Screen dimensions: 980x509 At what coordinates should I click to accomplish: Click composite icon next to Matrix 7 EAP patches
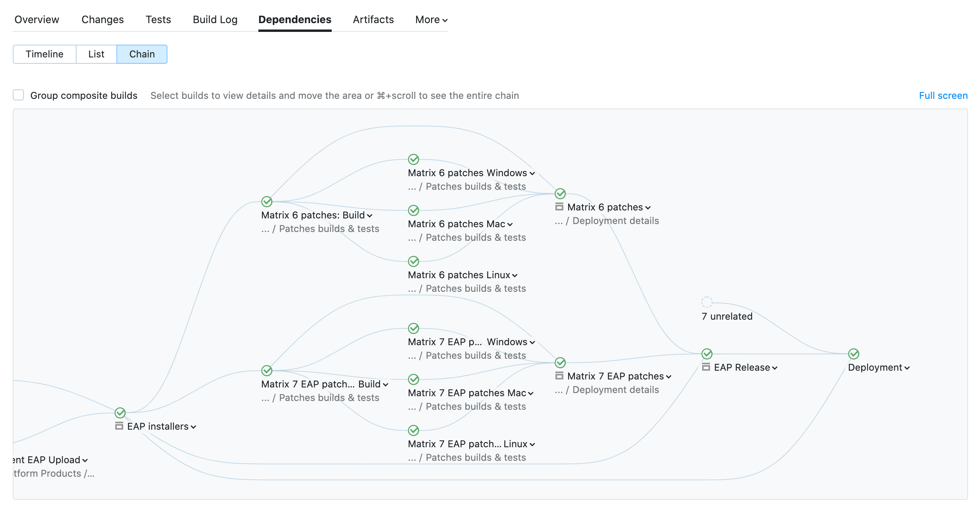pyautogui.click(x=559, y=376)
